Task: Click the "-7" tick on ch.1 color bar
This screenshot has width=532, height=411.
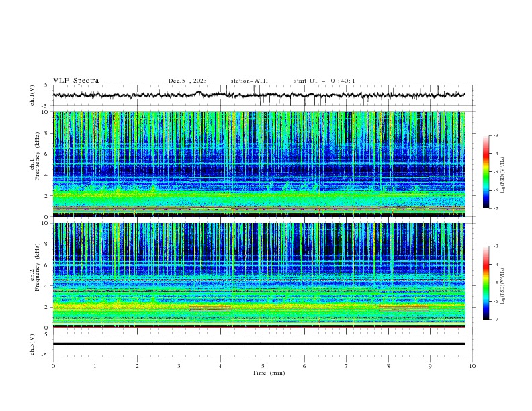Action: click(x=496, y=208)
